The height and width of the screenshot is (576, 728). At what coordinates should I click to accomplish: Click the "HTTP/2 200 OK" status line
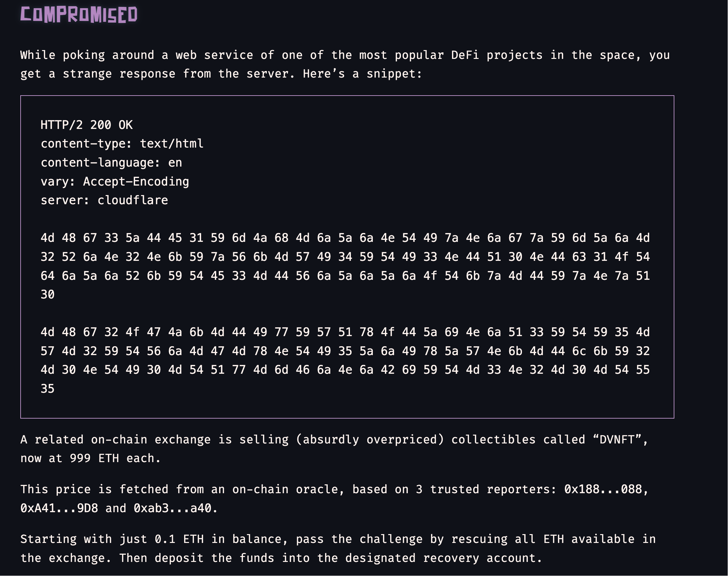[x=87, y=125]
